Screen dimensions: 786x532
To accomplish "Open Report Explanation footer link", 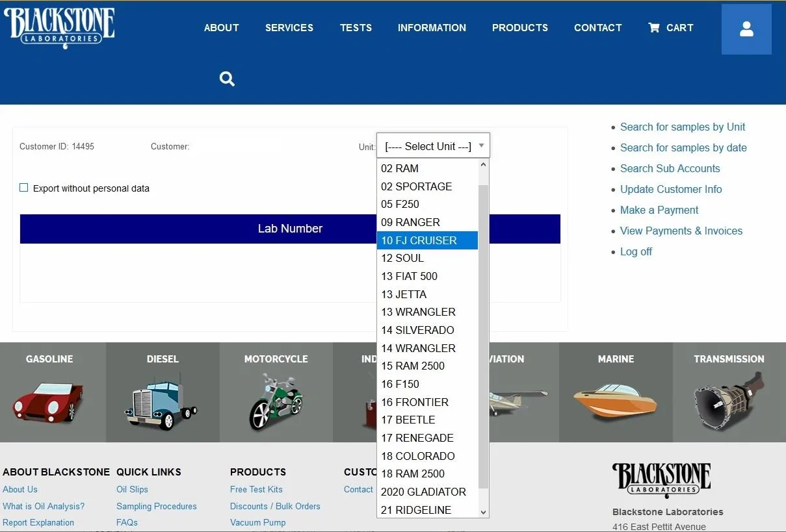I will click(38, 522).
